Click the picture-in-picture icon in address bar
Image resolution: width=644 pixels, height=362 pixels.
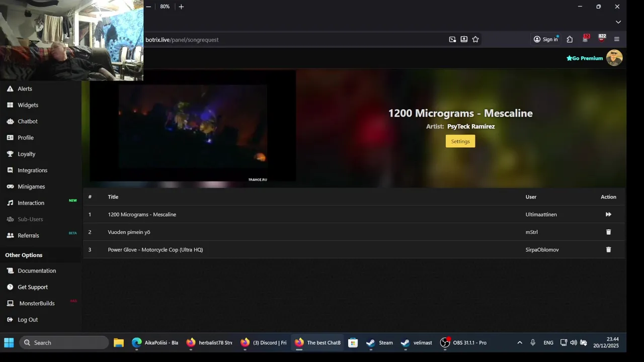[x=452, y=39]
